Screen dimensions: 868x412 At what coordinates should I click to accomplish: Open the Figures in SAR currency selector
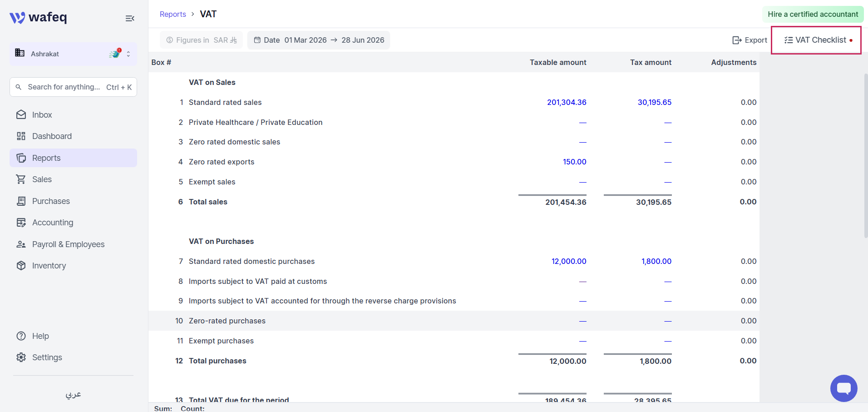(x=201, y=40)
